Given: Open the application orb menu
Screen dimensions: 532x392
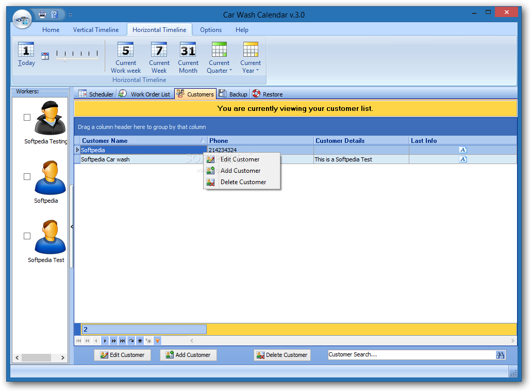Looking at the screenshot, I should tap(22, 20).
